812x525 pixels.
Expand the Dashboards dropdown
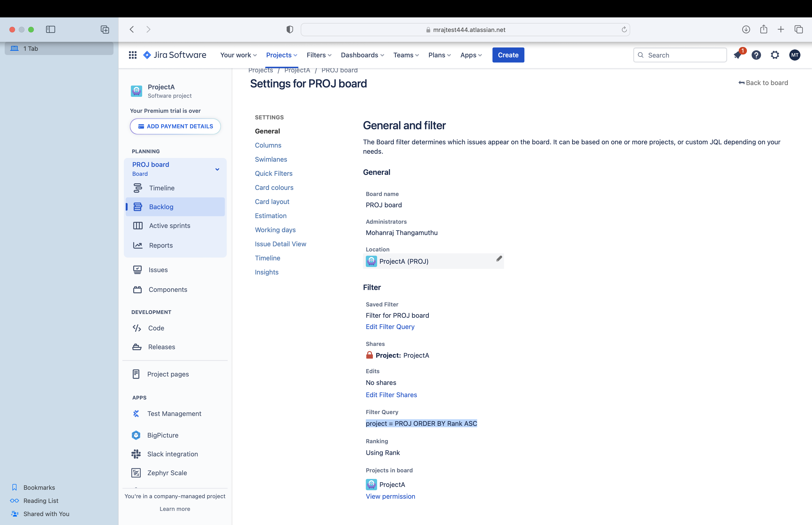[362, 55]
